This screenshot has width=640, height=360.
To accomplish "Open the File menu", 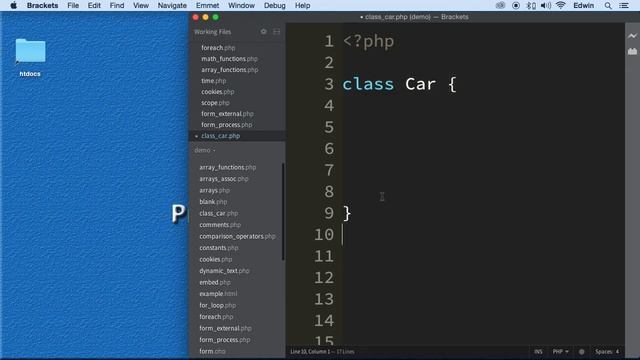I will [x=73, y=5].
